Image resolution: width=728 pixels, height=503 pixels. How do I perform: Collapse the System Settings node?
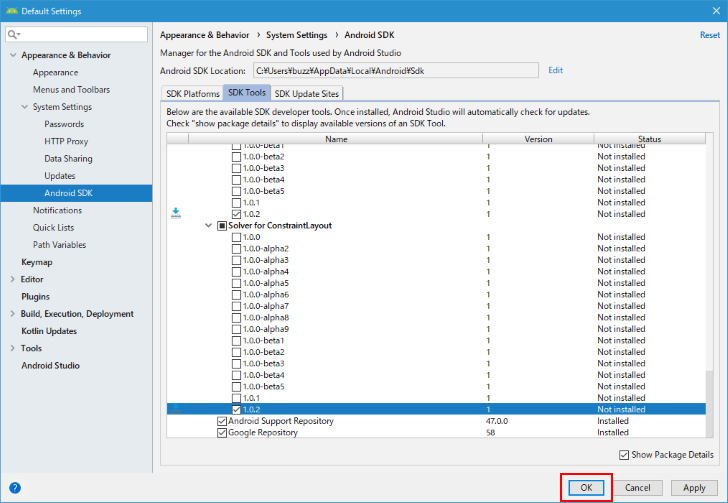pyautogui.click(x=25, y=107)
